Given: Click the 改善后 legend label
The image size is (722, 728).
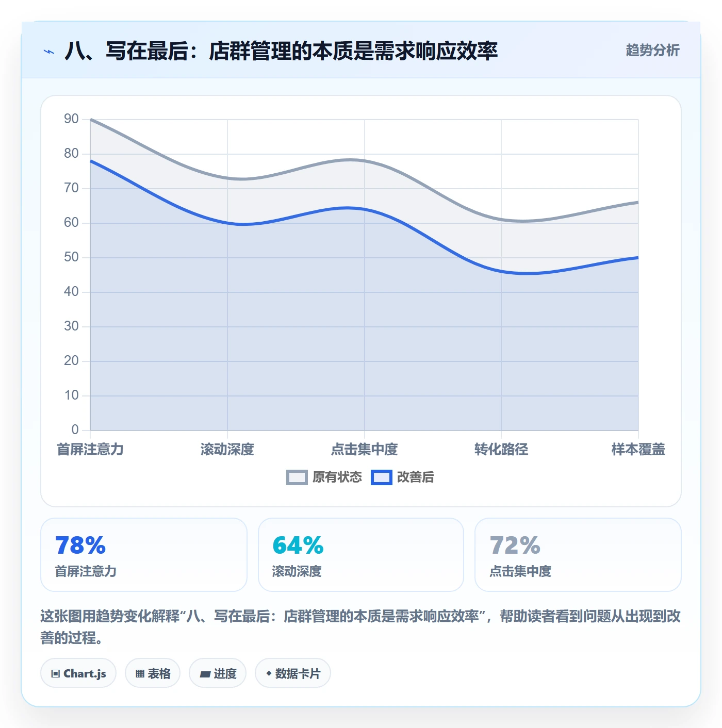Looking at the screenshot, I should click(415, 477).
